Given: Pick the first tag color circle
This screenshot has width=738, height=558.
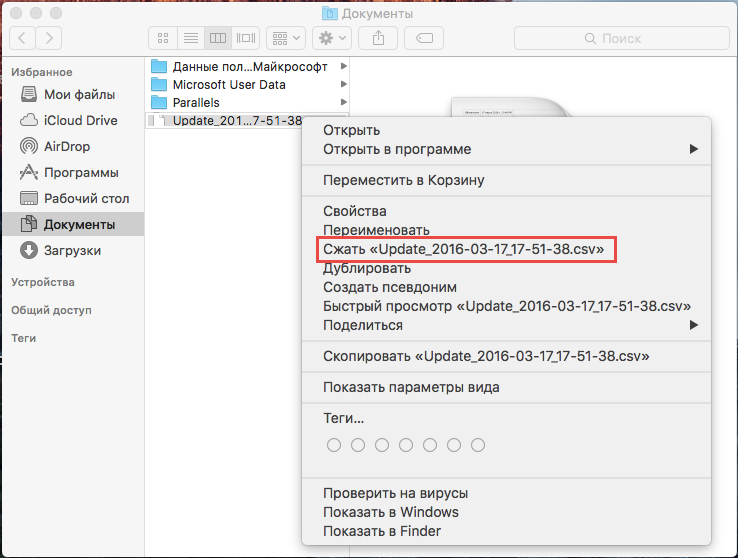Looking at the screenshot, I should click(x=334, y=445).
